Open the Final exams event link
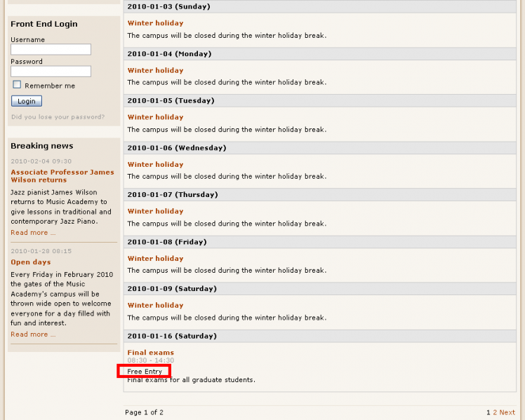Screen dimensions: 525x420 coord(150,353)
